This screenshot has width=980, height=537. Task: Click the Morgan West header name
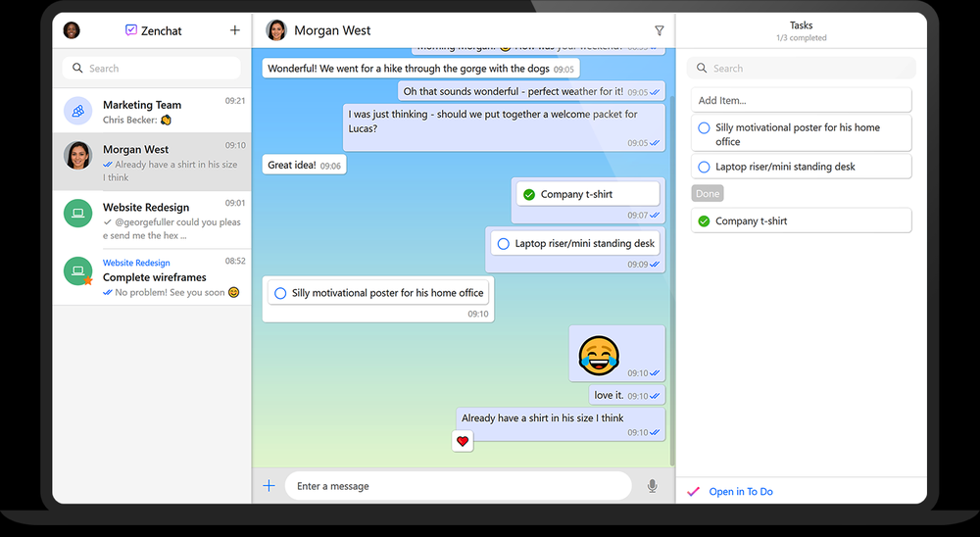(x=332, y=30)
